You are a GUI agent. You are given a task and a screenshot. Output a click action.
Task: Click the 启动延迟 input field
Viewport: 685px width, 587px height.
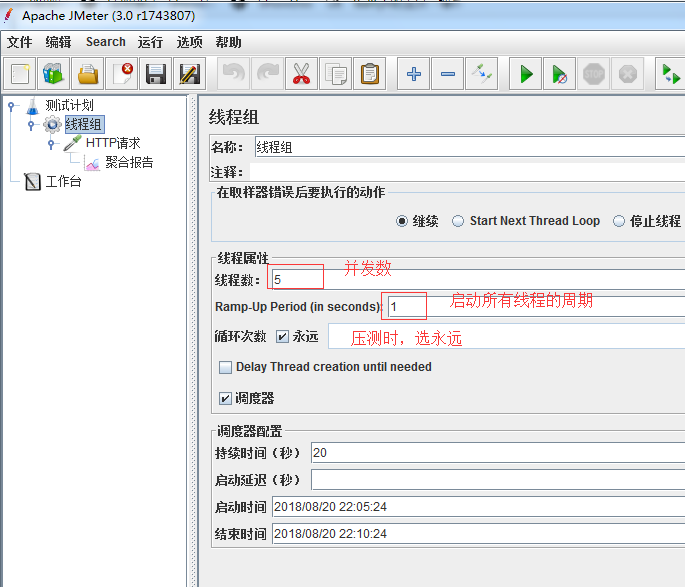(498, 480)
